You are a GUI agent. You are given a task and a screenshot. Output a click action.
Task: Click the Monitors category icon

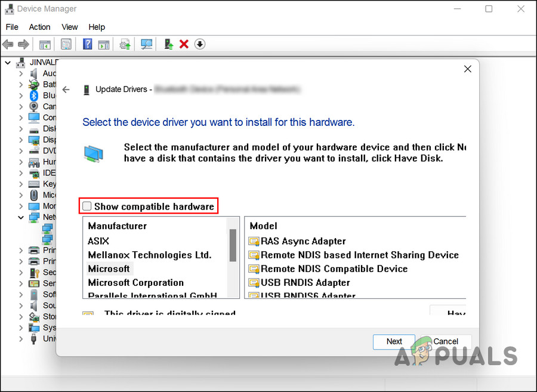(34, 206)
